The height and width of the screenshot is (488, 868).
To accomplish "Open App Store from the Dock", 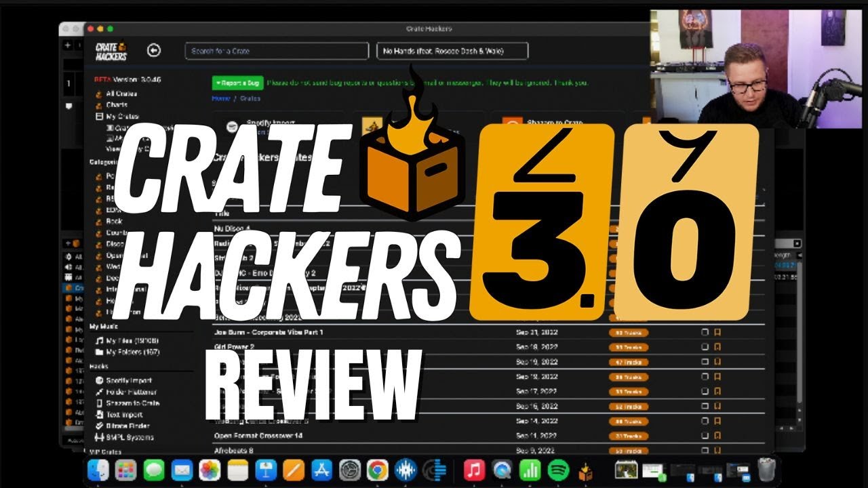I will (x=321, y=470).
